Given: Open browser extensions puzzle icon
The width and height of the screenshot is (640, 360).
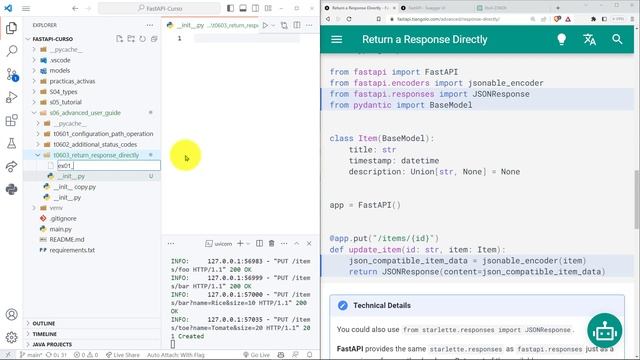Looking at the screenshot, I should tap(593, 19).
